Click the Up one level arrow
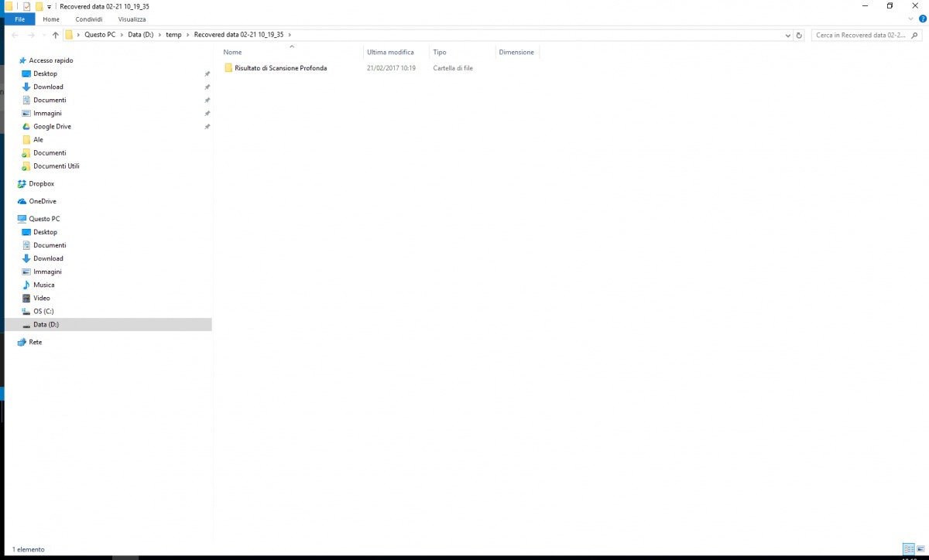The image size is (929, 560). [x=56, y=35]
